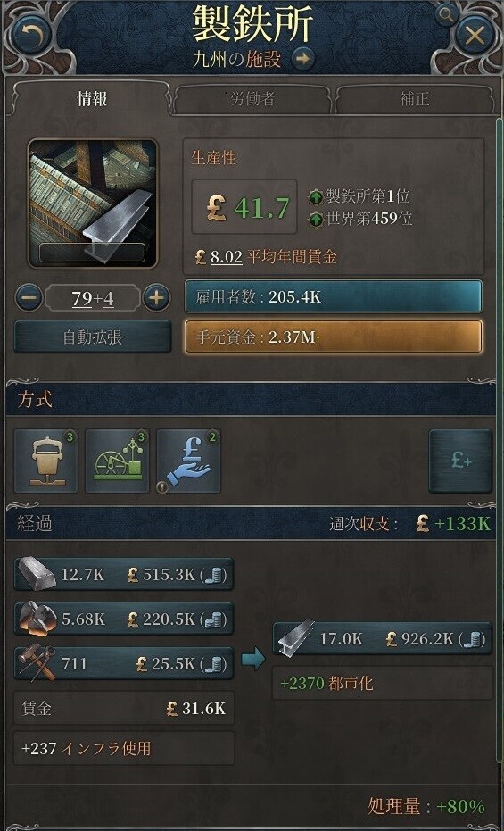Click the coal input goods icon
Screen dimensions: 504x831
pyautogui.click(x=37, y=619)
